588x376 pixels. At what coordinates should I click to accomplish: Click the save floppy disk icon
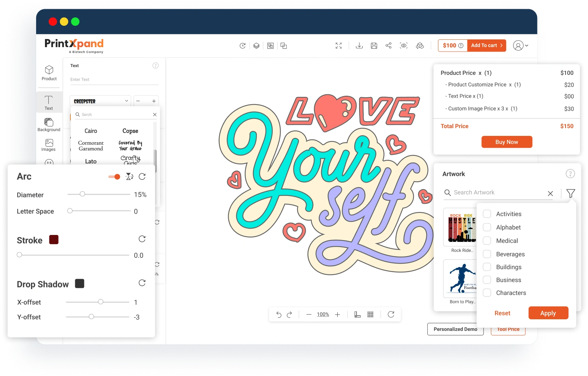click(x=374, y=46)
